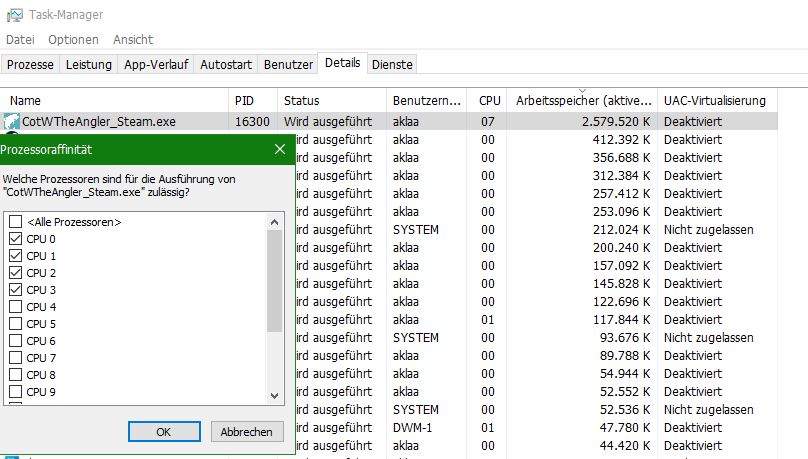Confirm affinity with the OK button

(x=164, y=432)
